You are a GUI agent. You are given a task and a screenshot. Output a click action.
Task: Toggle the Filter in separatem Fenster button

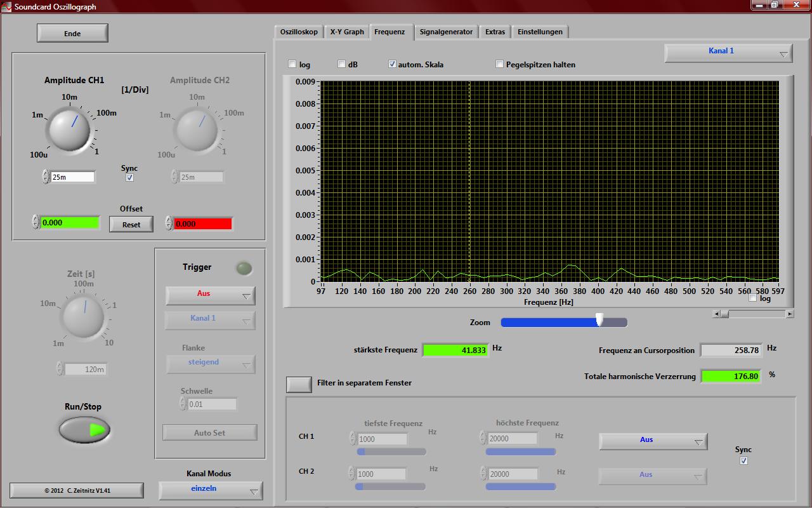coord(299,384)
